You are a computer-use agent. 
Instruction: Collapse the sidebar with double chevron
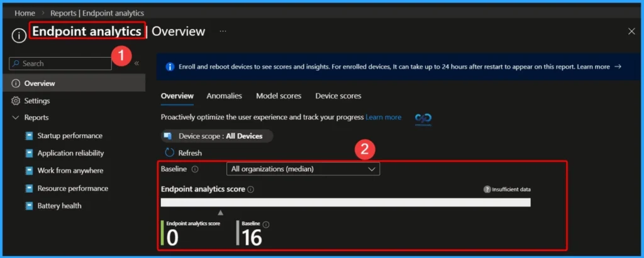tap(136, 63)
